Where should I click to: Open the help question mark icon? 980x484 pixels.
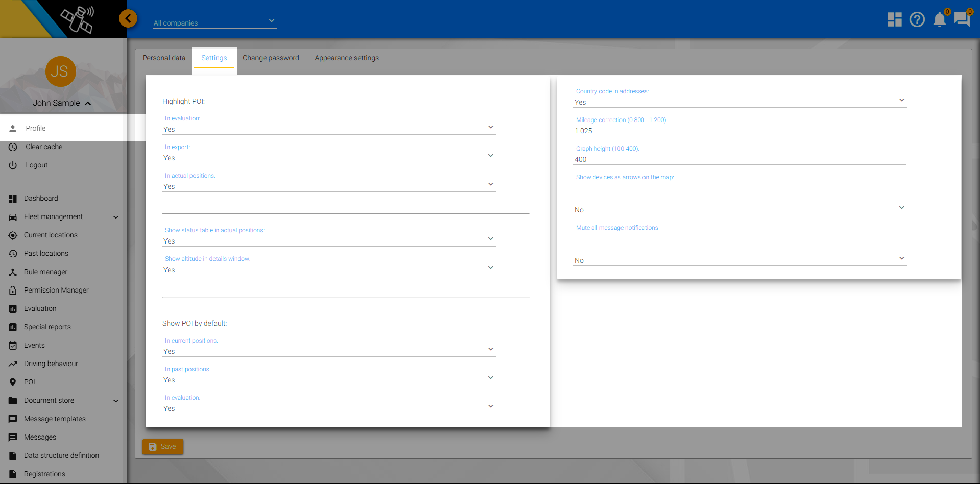(x=917, y=20)
